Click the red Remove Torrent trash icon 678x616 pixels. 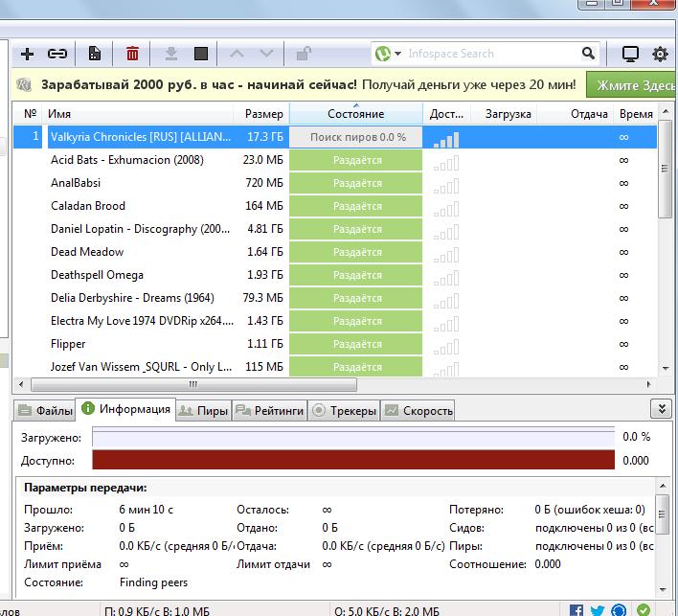coord(132,54)
